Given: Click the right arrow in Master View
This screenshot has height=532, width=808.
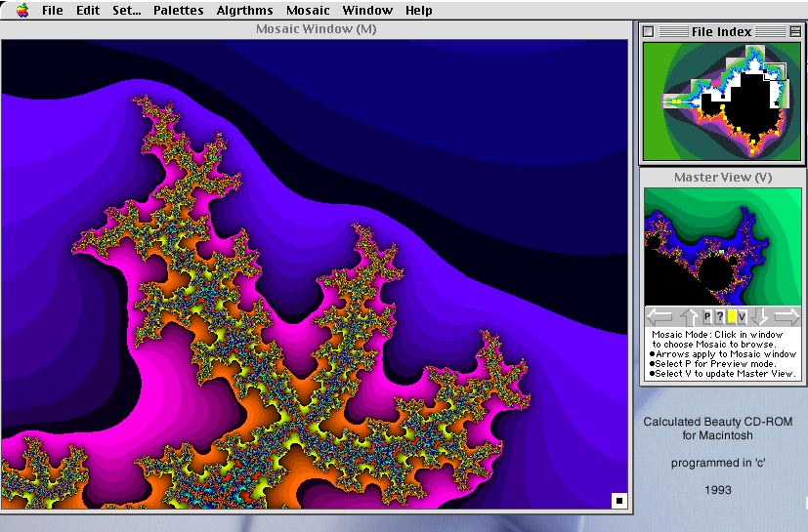Looking at the screenshot, I should pos(787,317).
